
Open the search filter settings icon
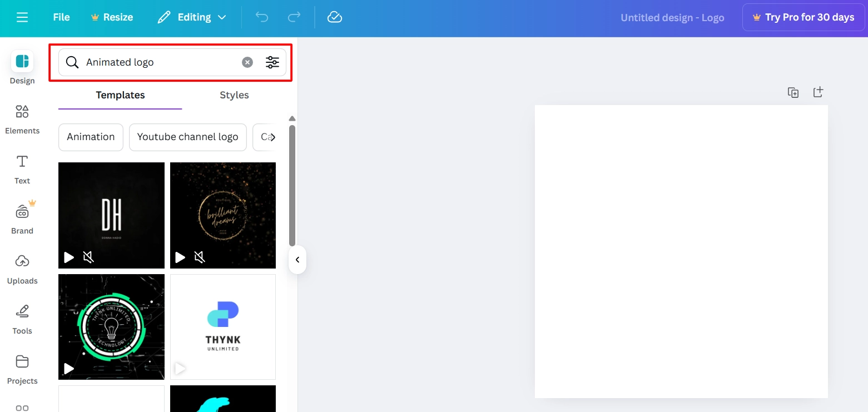point(272,62)
